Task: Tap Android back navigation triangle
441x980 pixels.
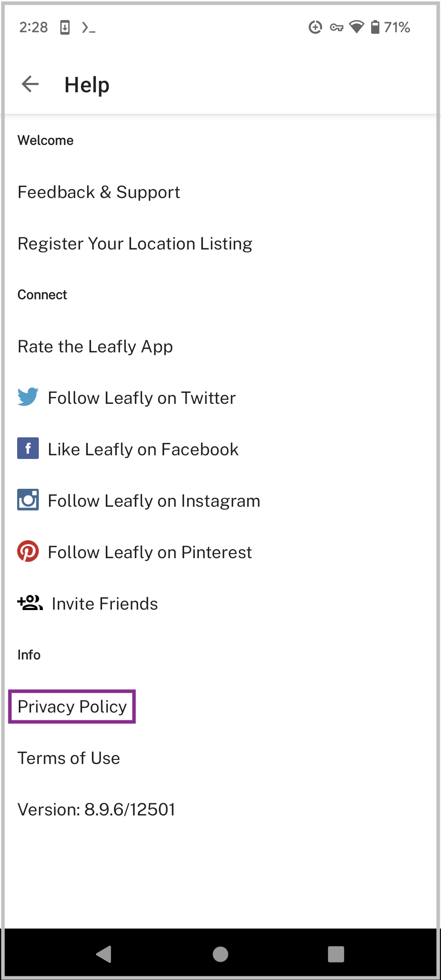Action: (104, 954)
